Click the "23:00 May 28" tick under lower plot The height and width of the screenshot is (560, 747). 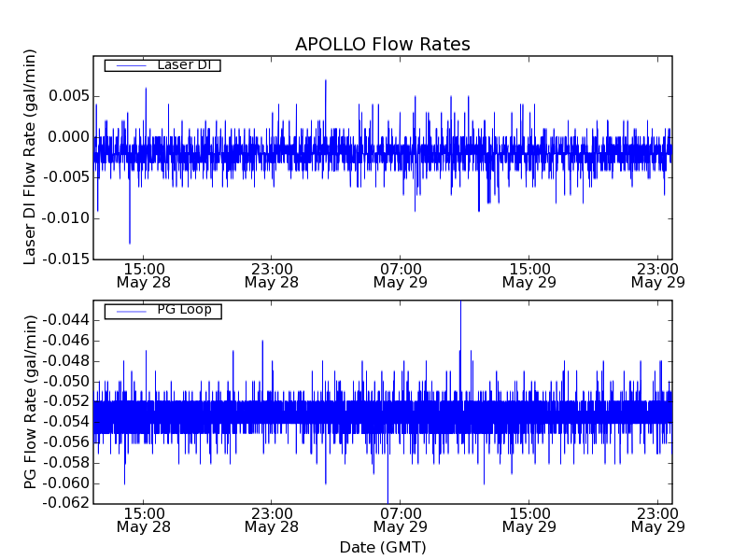point(271,520)
